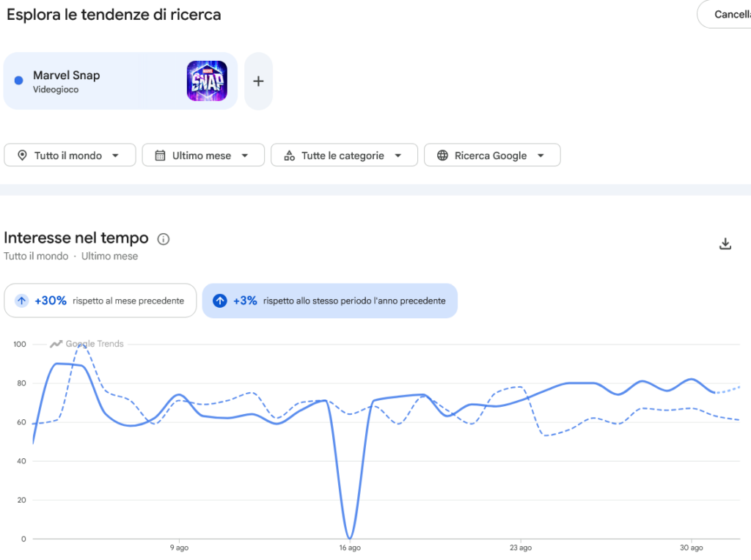Image resolution: width=751 pixels, height=560 pixels.
Task: Select +3% rispetto all'anno precedente chip
Action: 330,301
